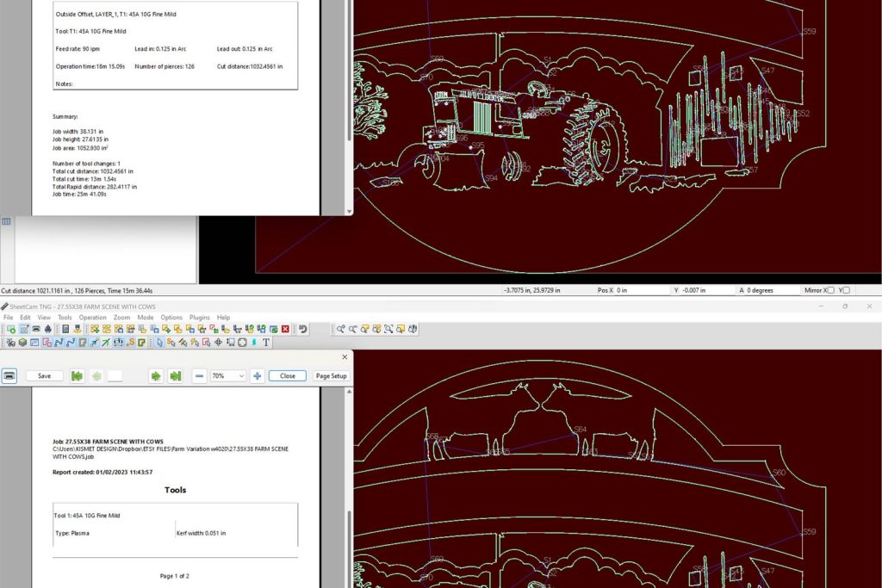Go to next page with green arrow

click(x=156, y=376)
